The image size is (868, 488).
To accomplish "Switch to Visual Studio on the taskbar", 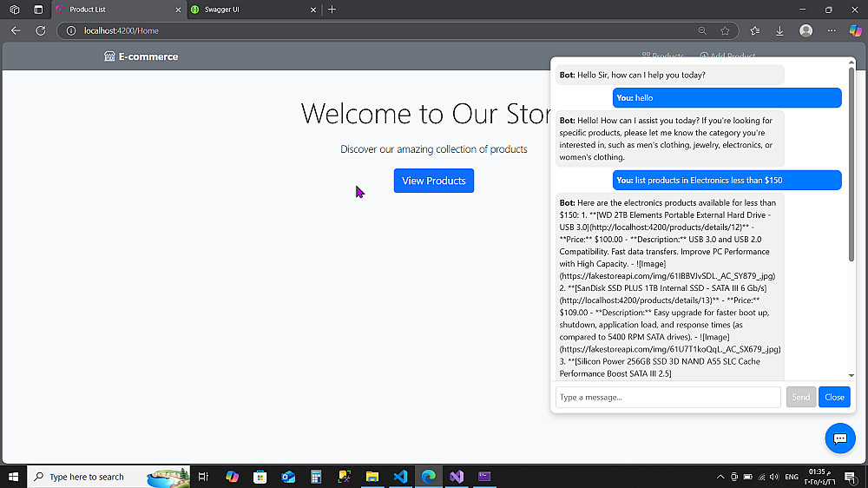I will (457, 477).
